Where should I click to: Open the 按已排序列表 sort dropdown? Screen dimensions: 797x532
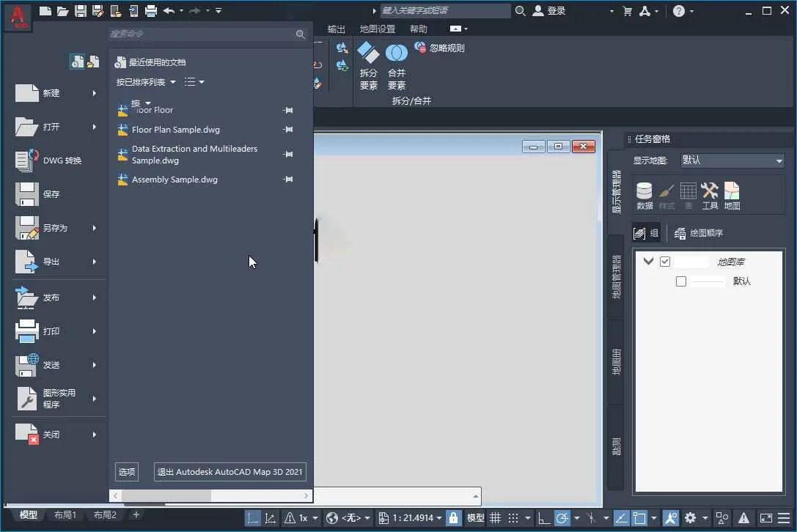pos(146,82)
